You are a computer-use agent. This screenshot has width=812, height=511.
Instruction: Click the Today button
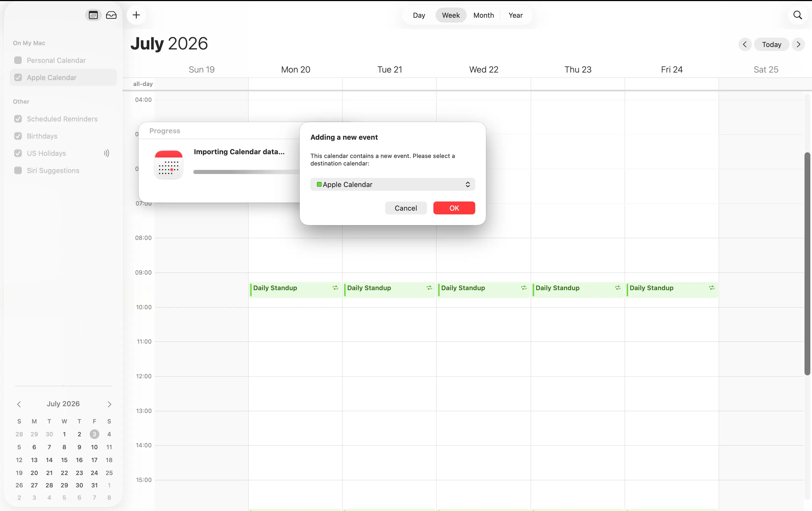pyautogui.click(x=771, y=45)
